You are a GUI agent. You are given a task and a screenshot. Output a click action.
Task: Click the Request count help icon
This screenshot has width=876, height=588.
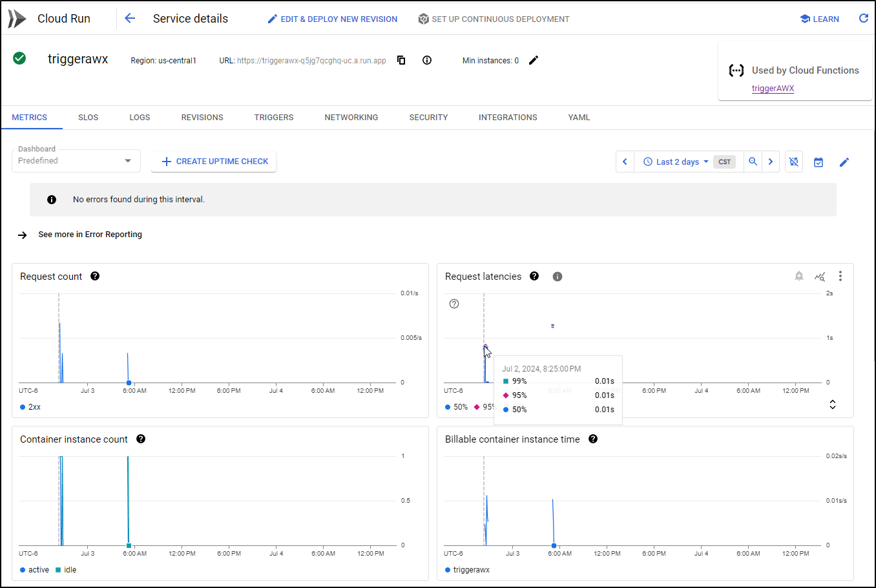point(95,276)
